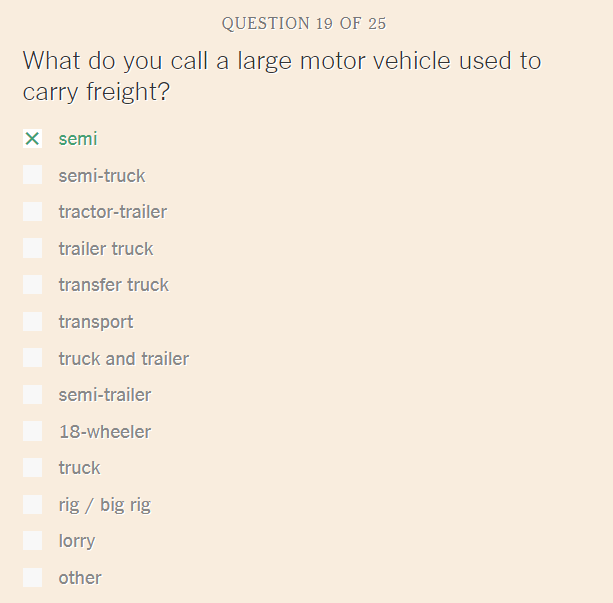Uncheck the selected 'semi' checkbox
Image resolution: width=613 pixels, height=603 pixels.
pos(32,138)
